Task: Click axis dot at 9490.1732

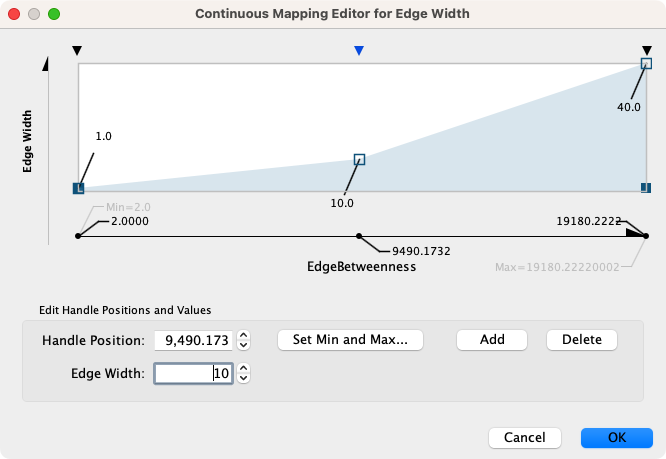Action: pos(359,236)
